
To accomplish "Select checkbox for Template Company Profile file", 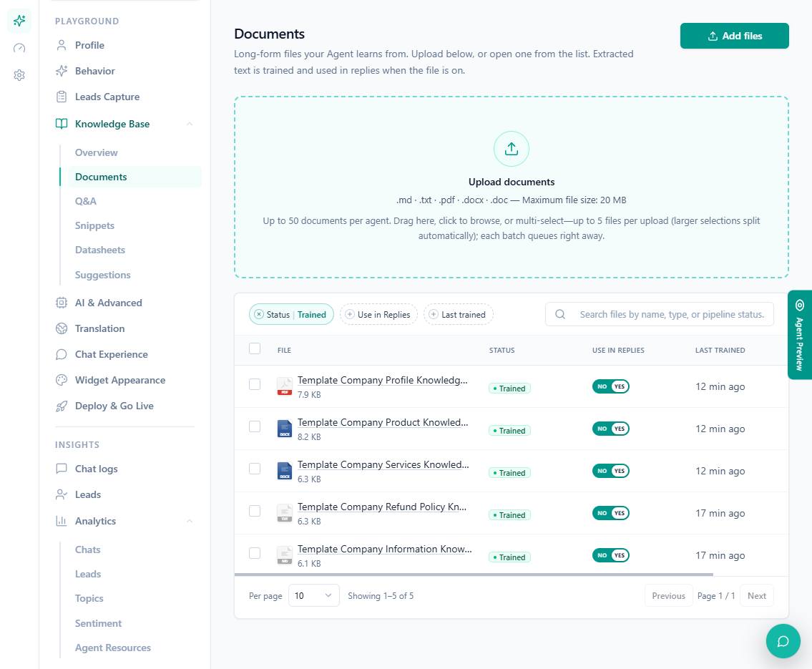I will [255, 384].
